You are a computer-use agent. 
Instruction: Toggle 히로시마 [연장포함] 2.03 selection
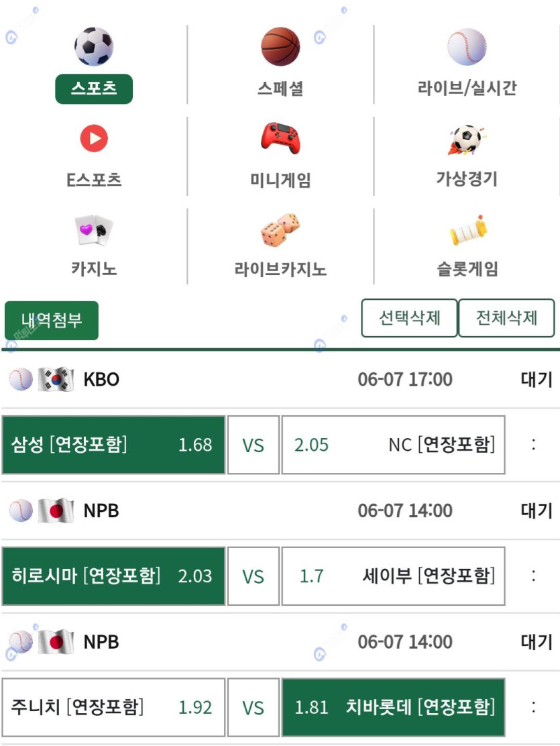pos(113,576)
